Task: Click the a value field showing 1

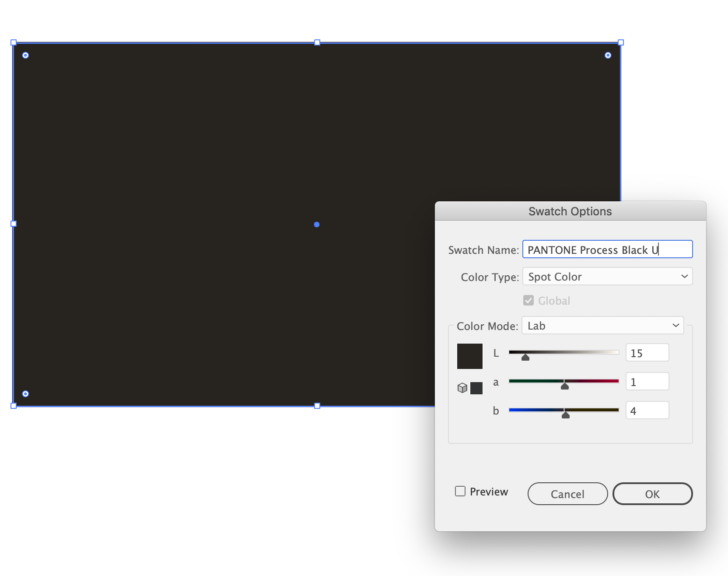Action: point(647,381)
